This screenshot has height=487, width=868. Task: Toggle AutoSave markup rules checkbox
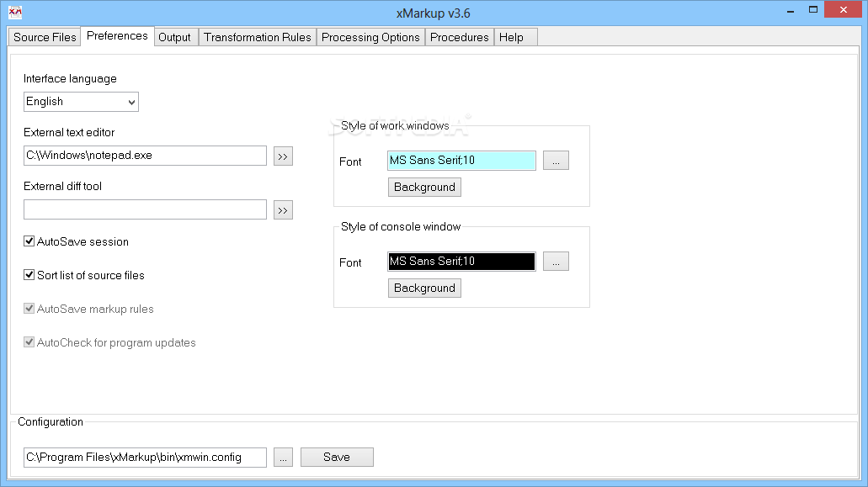pos(29,309)
